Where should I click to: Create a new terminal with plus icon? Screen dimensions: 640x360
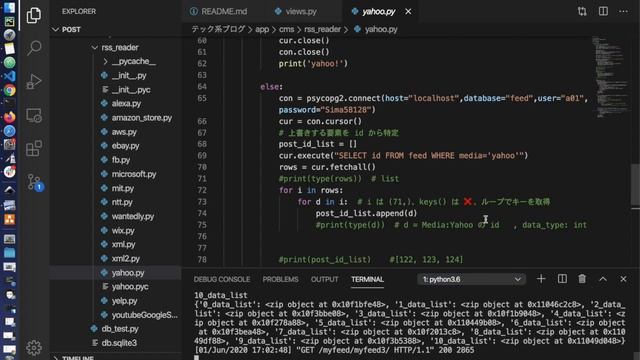coord(541,279)
